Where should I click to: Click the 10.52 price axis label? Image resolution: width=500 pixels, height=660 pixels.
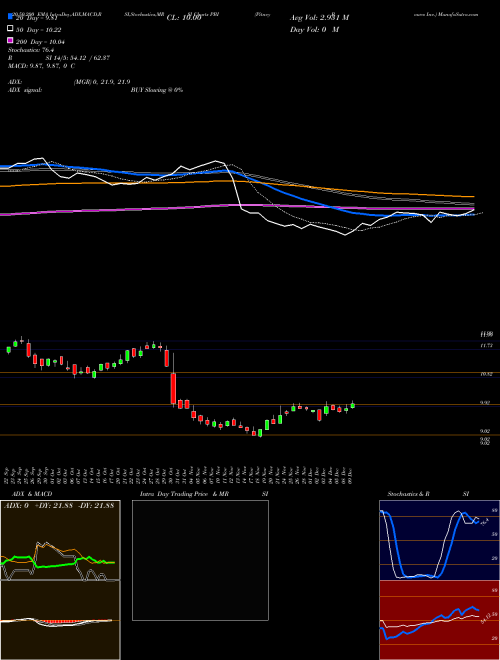click(487, 374)
